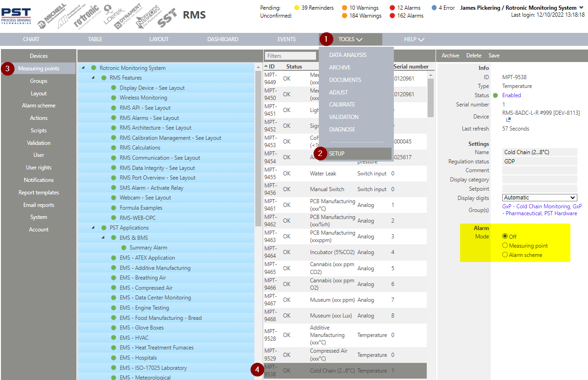Open Devices in the setup sidebar

[x=39, y=56]
